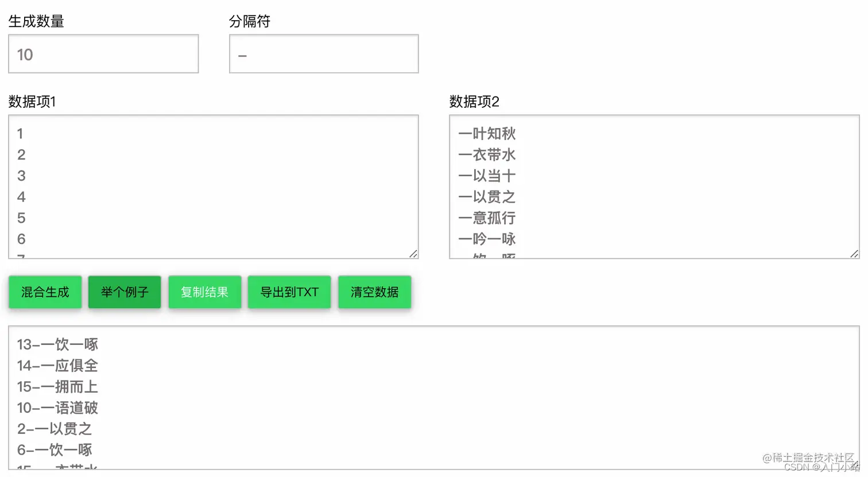Click the 混合生成 button
This screenshot has height=477, width=868.
click(x=45, y=292)
